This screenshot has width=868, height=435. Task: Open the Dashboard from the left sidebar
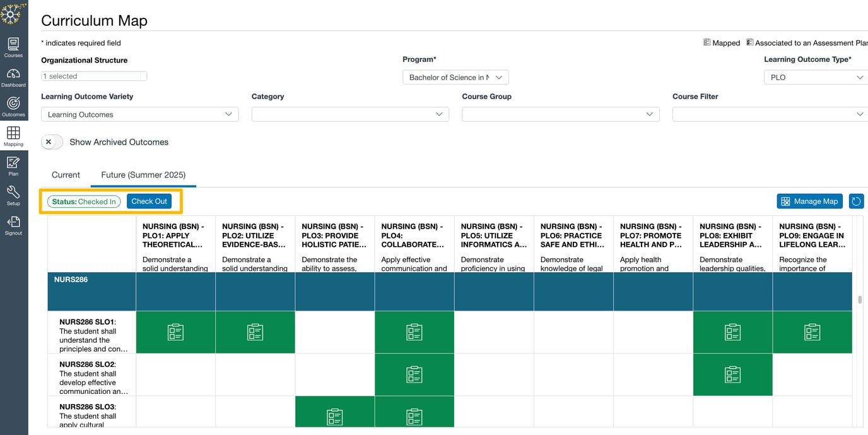pos(13,76)
